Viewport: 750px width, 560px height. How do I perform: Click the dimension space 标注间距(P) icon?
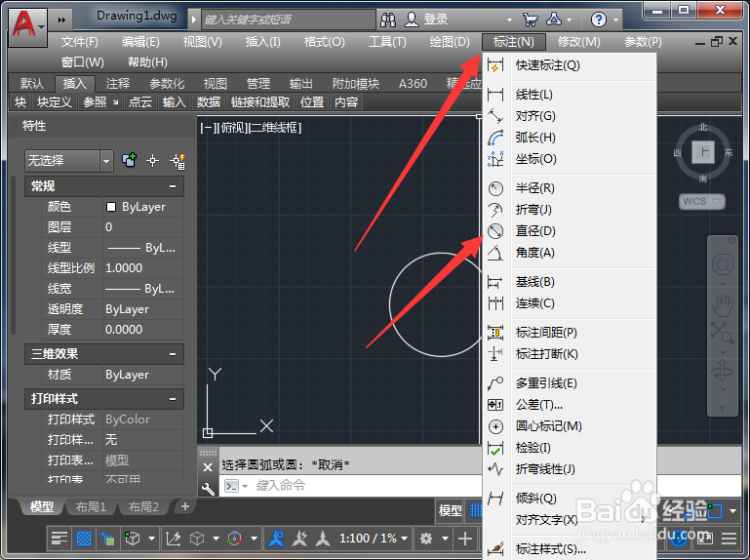point(495,332)
